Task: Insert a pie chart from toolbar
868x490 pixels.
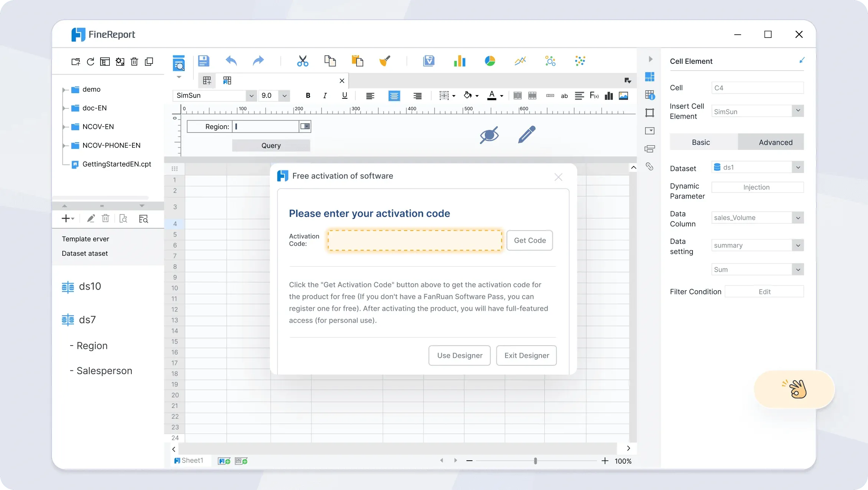Action: pos(490,61)
